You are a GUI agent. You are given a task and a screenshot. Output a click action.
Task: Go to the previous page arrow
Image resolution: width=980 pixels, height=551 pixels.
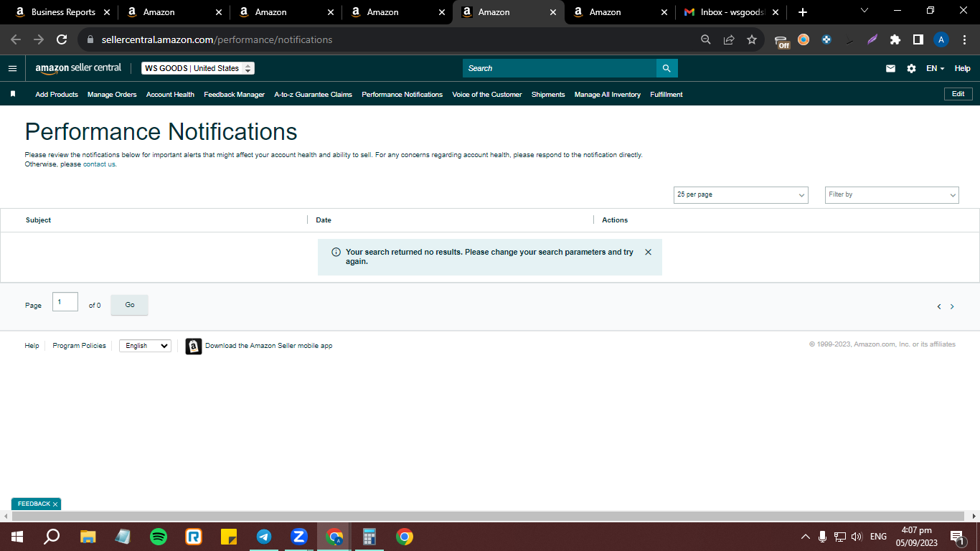point(938,306)
